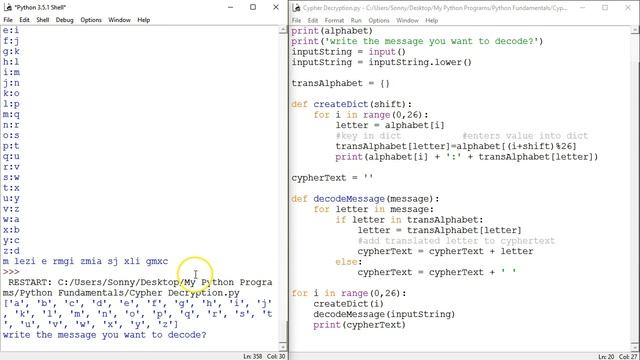Click 'letter = alphabet[i]' line
The width and height of the screenshot is (640, 360).
pyautogui.click(x=390, y=125)
